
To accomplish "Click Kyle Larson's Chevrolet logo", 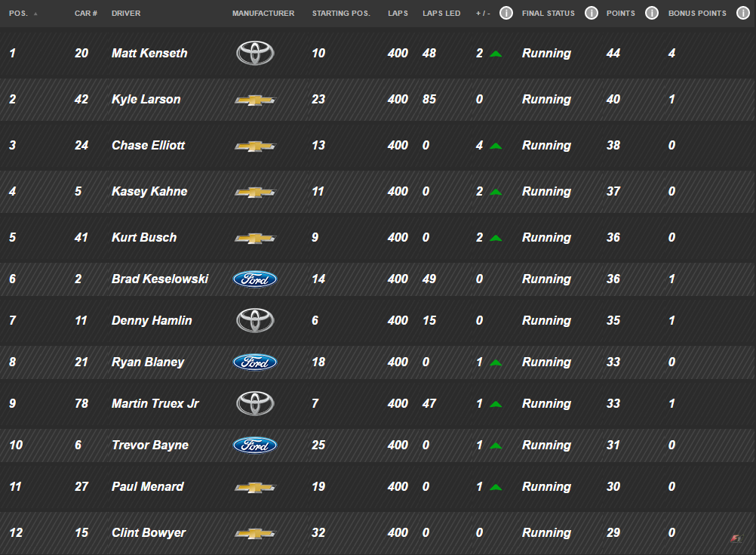I will click(x=255, y=100).
